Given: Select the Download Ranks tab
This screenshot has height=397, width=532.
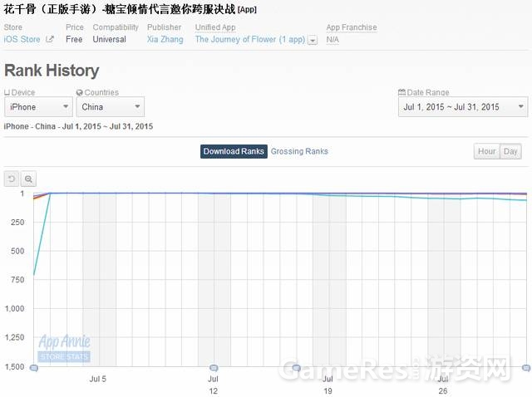Looking at the screenshot, I should tap(234, 151).
